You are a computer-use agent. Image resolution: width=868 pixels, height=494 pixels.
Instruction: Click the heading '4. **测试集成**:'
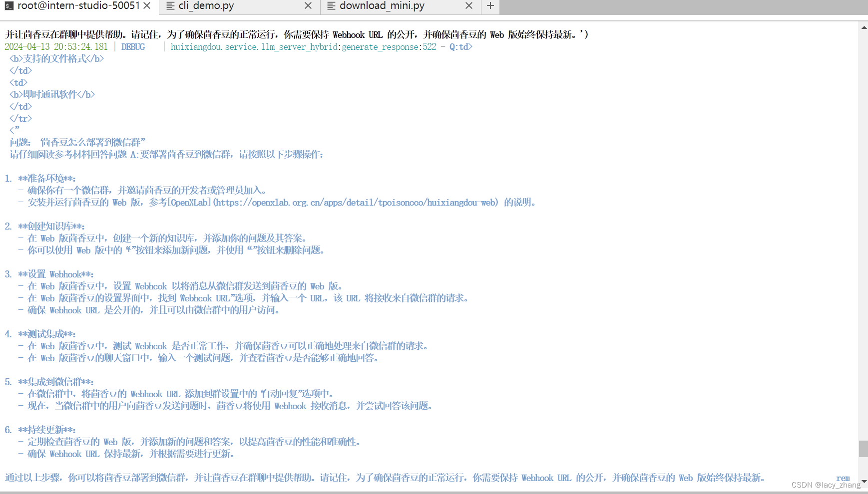[40, 334]
